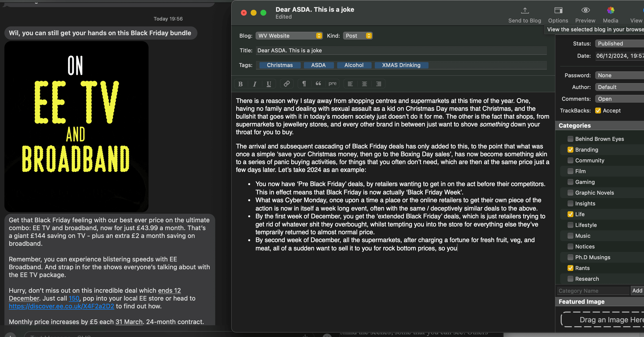644x337 pixels.
Task: Center align the text
Action: (x=364, y=84)
